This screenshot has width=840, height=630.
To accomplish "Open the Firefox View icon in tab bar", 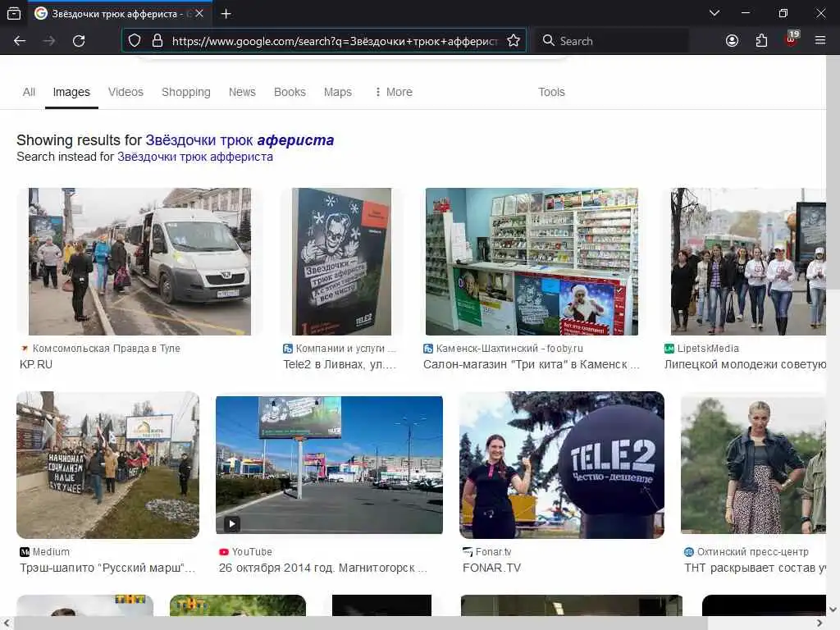I will pos(14,13).
